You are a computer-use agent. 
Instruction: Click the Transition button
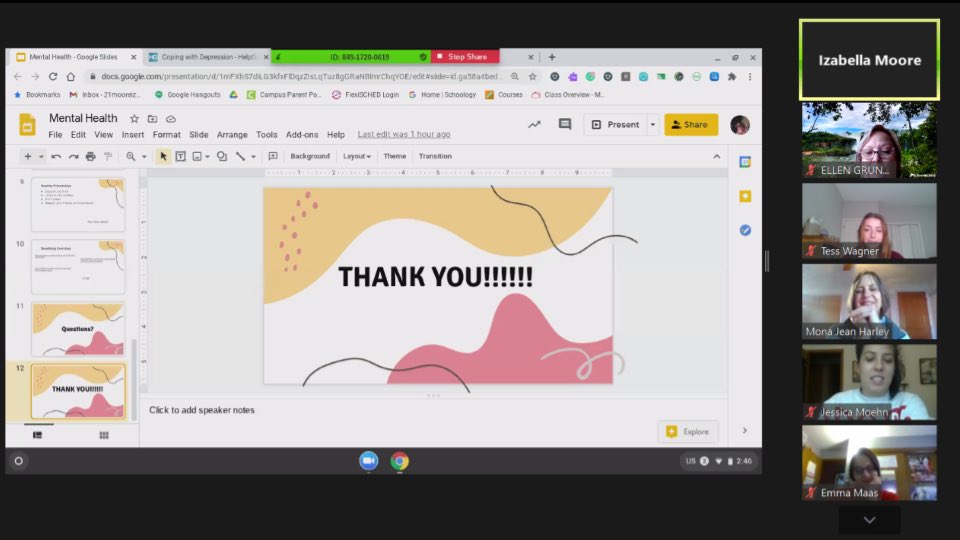435,156
